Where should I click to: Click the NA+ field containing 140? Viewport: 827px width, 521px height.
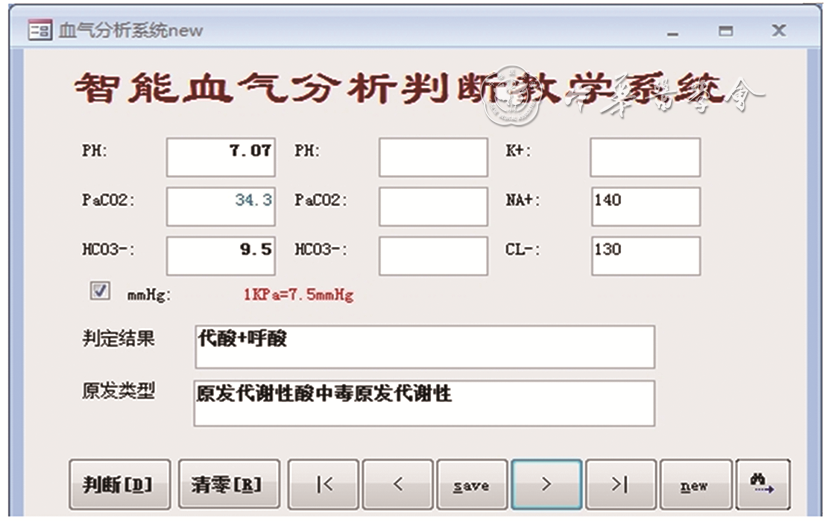pos(644,205)
